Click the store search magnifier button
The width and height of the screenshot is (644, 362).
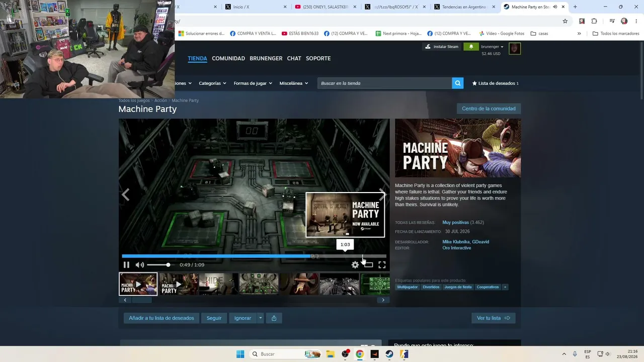457,83
